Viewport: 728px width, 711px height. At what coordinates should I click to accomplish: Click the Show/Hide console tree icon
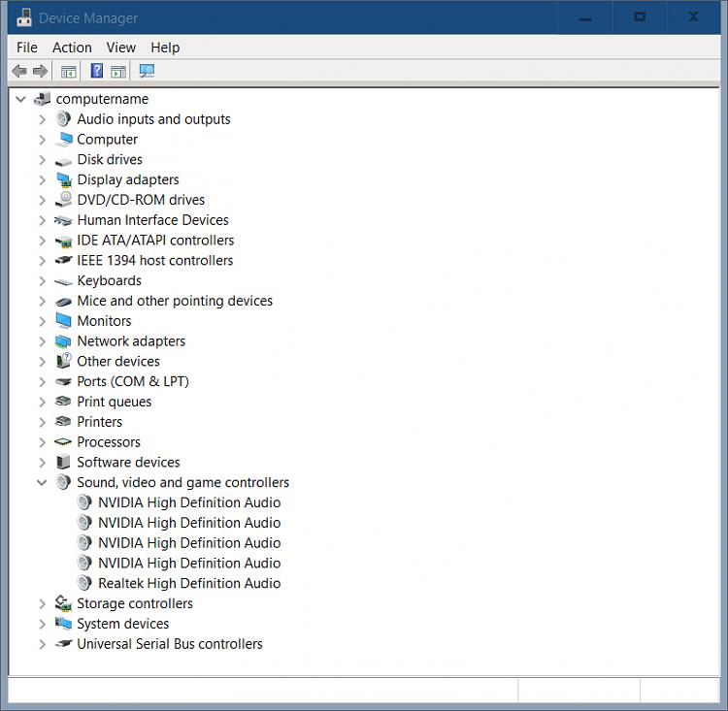click(x=69, y=72)
